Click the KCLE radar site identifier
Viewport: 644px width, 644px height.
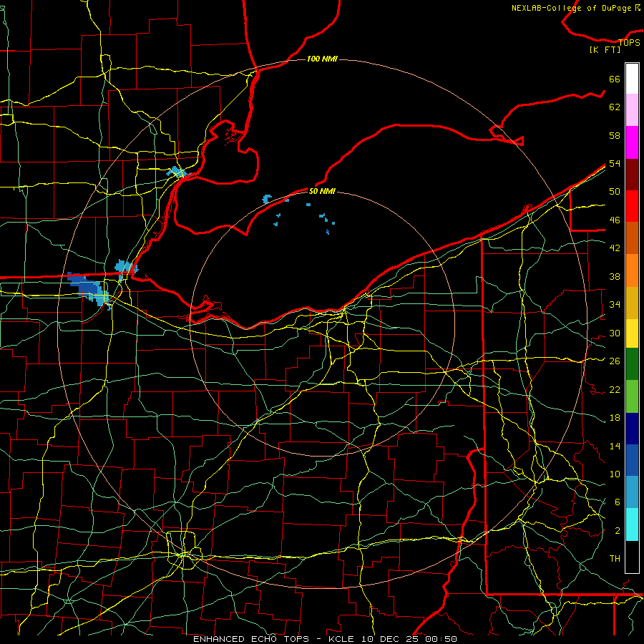pos(341,639)
